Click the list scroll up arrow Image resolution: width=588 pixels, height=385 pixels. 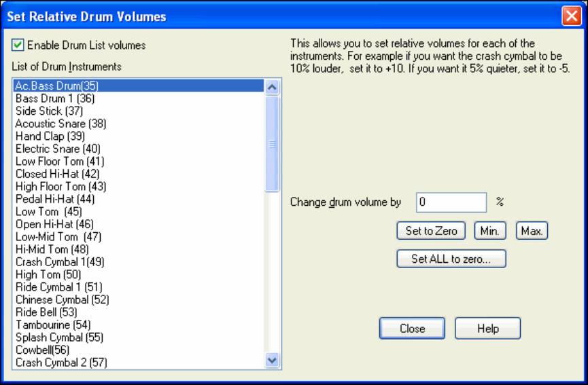tap(272, 88)
